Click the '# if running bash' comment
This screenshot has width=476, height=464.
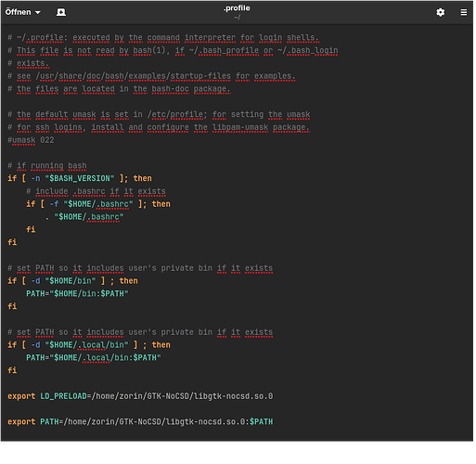47,166
